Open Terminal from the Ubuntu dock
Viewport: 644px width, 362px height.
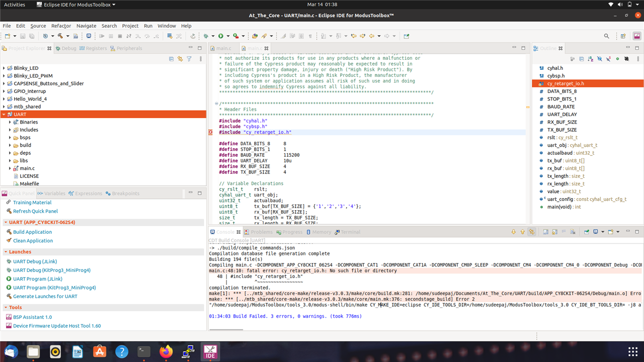(x=144, y=351)
